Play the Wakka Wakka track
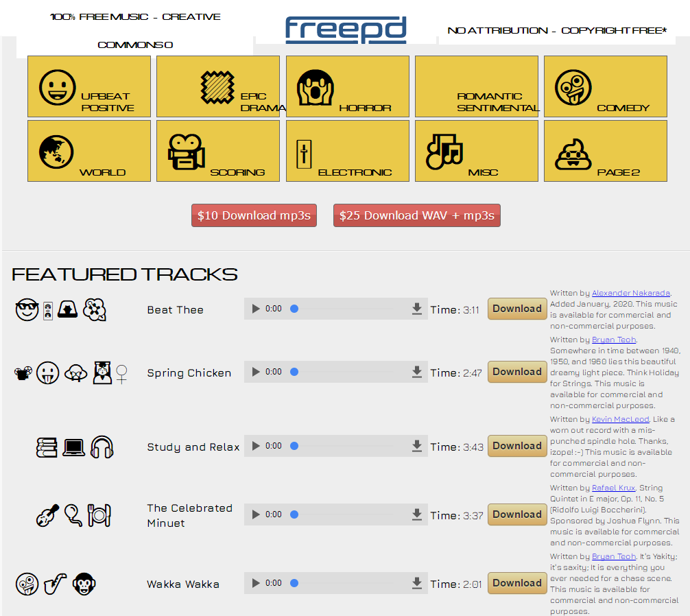Image resolution: width=690 pixels, height=616 pixels. click(x=256, y=583)
